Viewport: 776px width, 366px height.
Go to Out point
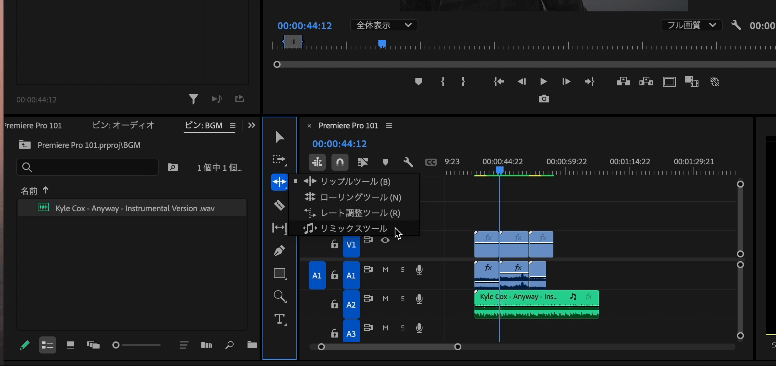pyautogui.click(x=589, y=82)
